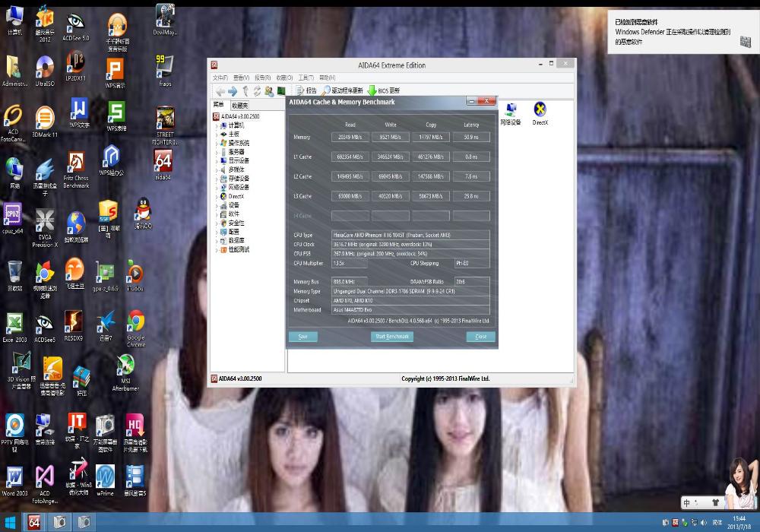Open the 网络设备 icon in AIDA64 right pane

click(511, 114)
